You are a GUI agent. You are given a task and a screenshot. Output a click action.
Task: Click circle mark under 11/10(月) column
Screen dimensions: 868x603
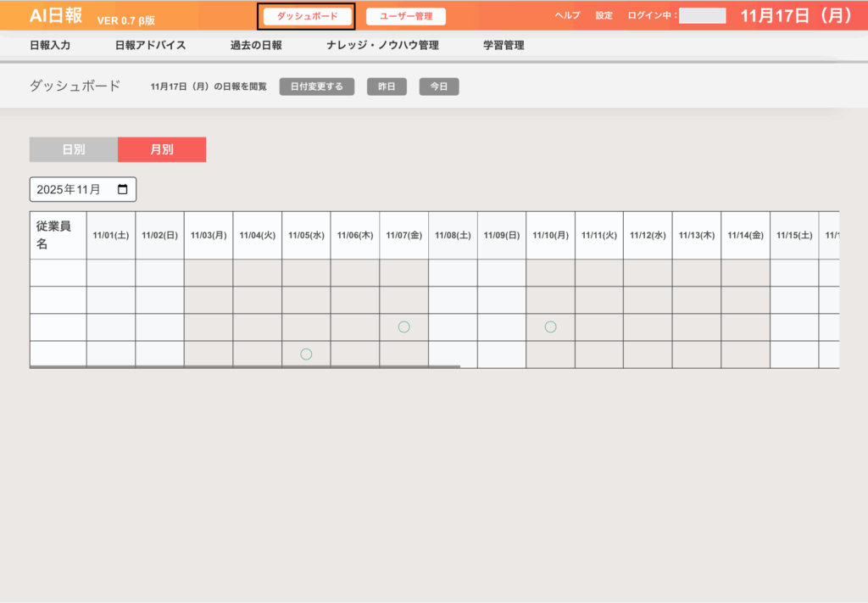click(550, 327)
